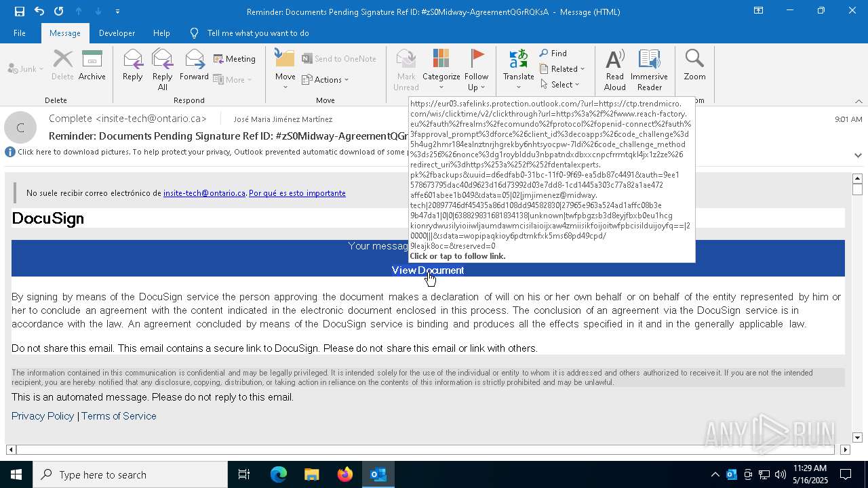
Task: Open the File menu
Action: (x=20, y=33)
